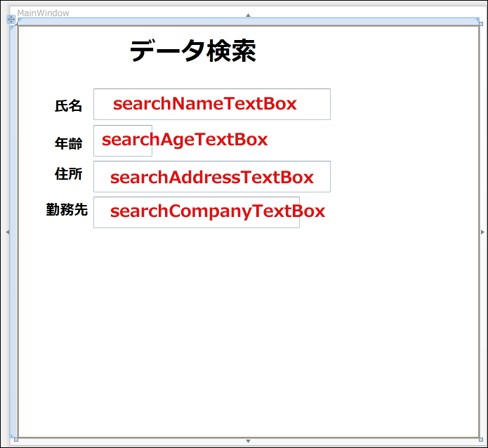Select the bottom-right square resize handle
488x448 pixels.
click(x=481, y=440)
